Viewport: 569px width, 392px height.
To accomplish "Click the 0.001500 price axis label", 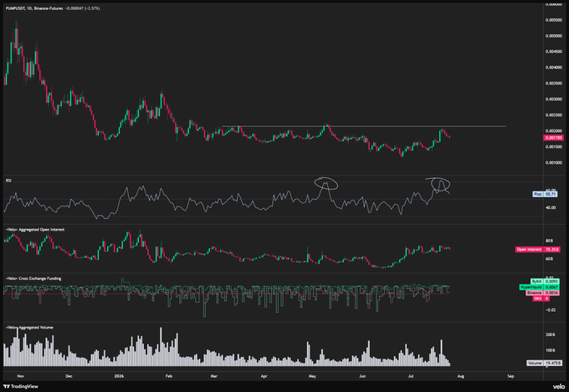I will [x=554, y=146].
